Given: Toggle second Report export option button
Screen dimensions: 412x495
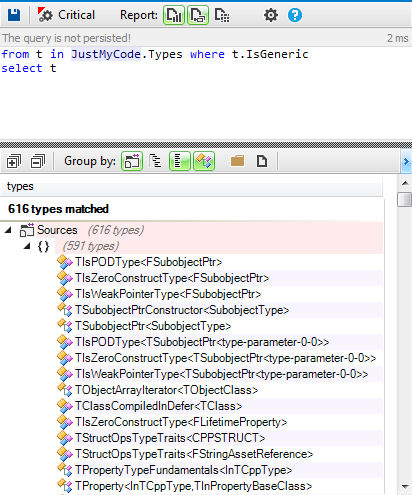Looking at the screenshot, I should (198, 15).
